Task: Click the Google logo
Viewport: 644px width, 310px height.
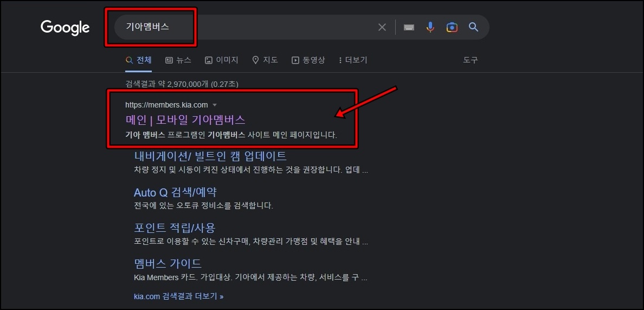Action: tap(65, 27)
